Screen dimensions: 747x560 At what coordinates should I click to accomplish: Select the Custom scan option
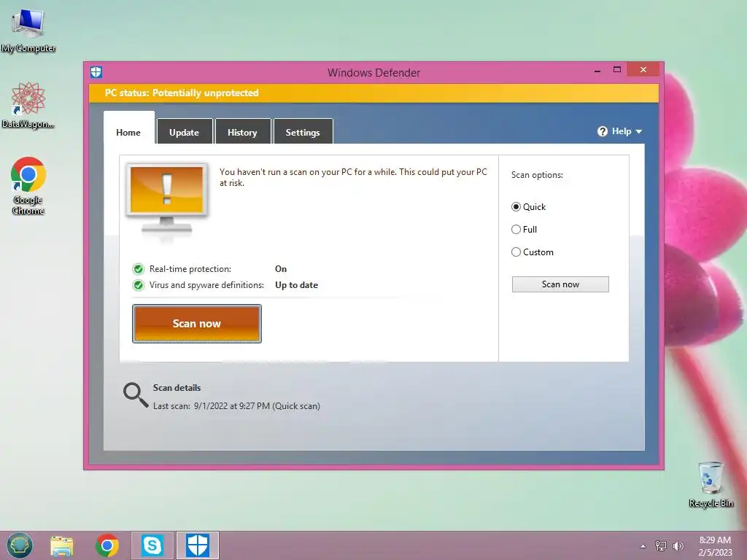click(532, 252)
